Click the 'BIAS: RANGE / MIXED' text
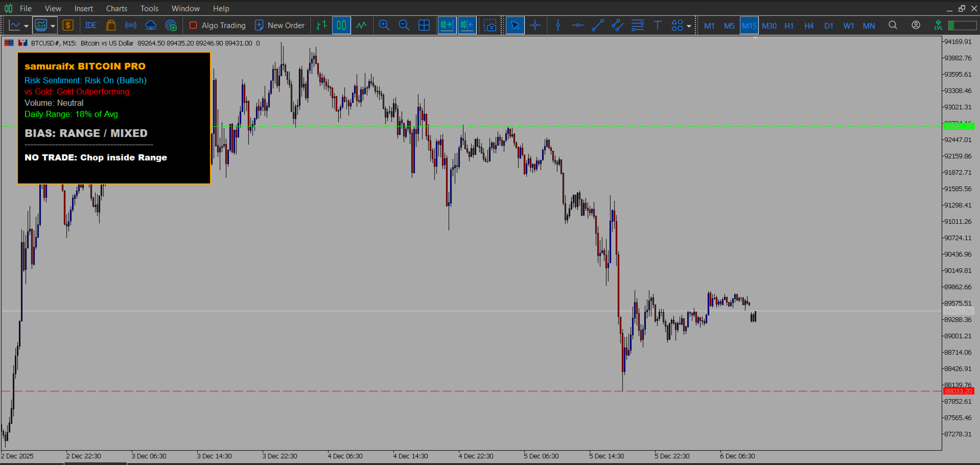This screenshot has width=980, height=465. tap(86, 133)
